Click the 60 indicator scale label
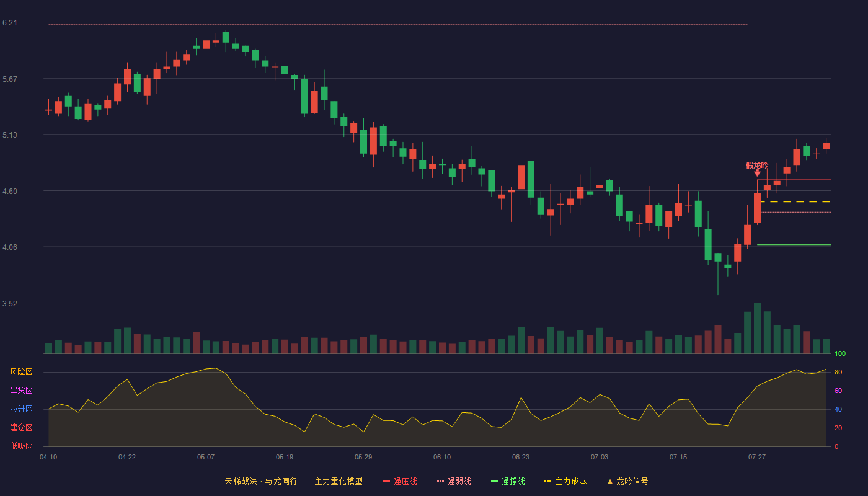868x496 pixels. click(x=838, y=391)
